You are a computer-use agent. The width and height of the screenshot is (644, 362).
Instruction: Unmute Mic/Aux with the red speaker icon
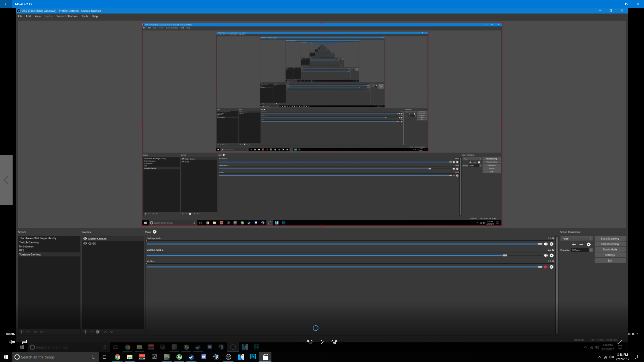click(x=545, y=267)
